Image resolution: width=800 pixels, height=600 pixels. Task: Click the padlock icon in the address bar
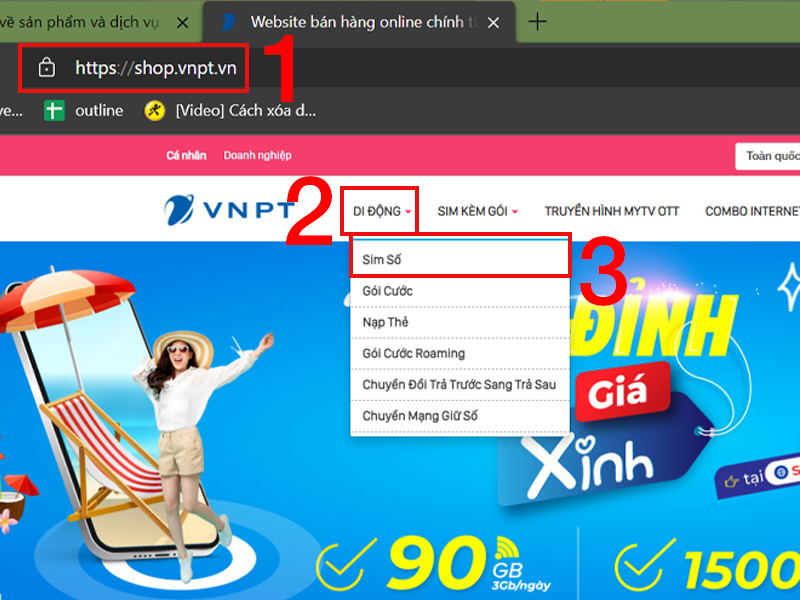(x=49, y=68)
